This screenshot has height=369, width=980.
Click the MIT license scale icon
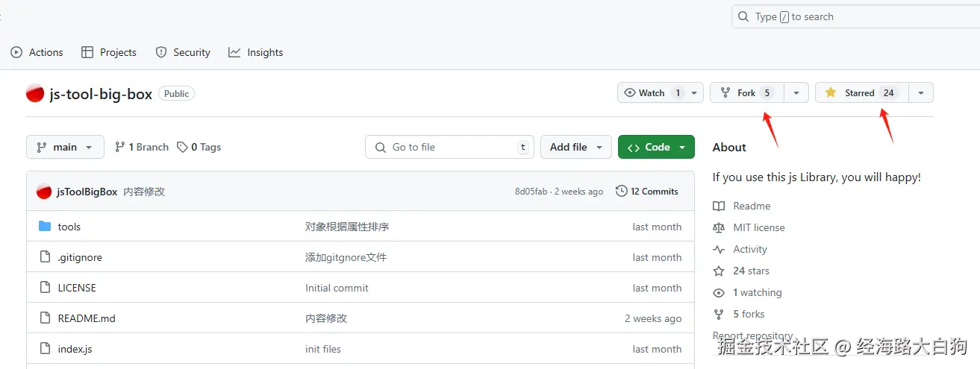tap(719, 227)
